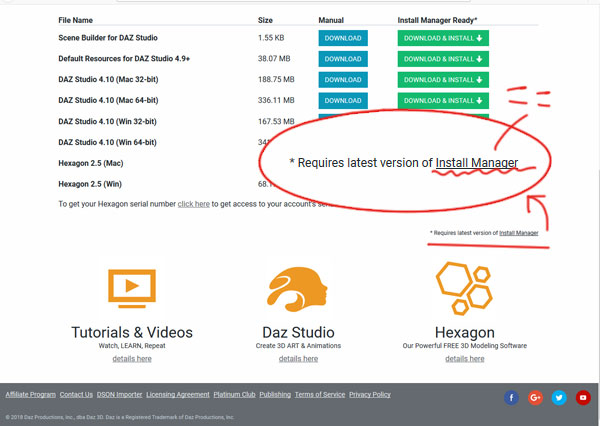600x426 pixels.
Task: Open the Licensing Agreement footer link
Action: [x=178, y=395]
